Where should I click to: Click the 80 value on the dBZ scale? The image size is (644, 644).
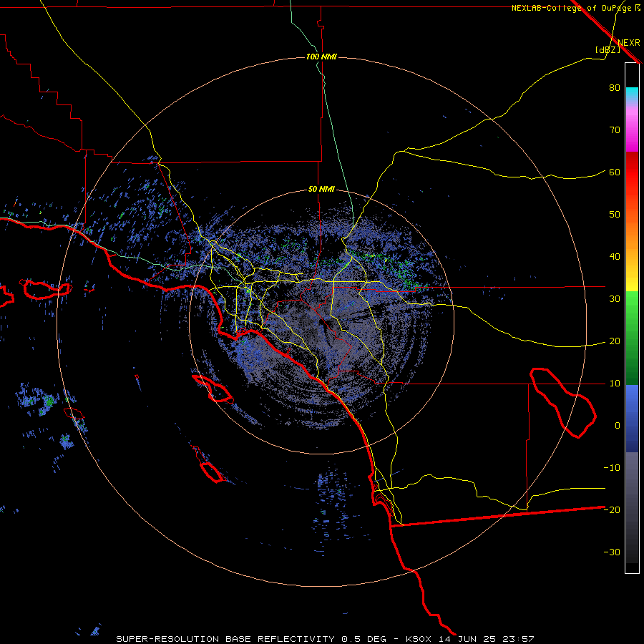(x=615, y=88)
